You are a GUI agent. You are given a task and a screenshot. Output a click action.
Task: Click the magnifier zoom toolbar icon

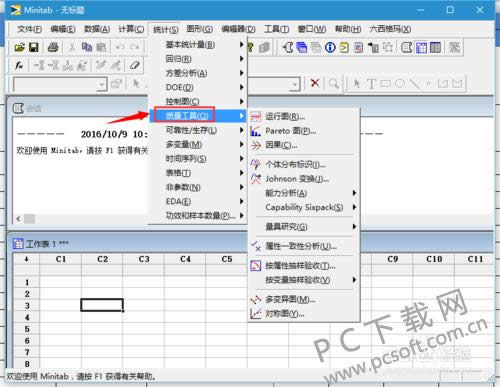click(334, 83)
